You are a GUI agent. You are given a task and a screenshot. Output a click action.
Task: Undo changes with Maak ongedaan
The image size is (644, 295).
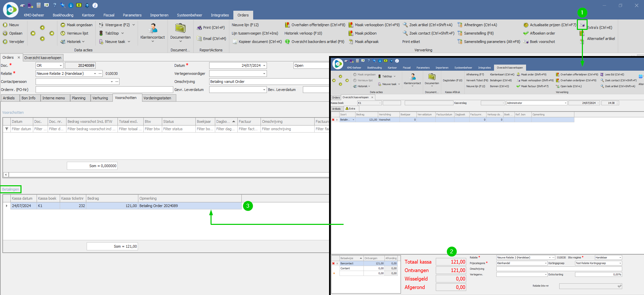coord(63,25)
